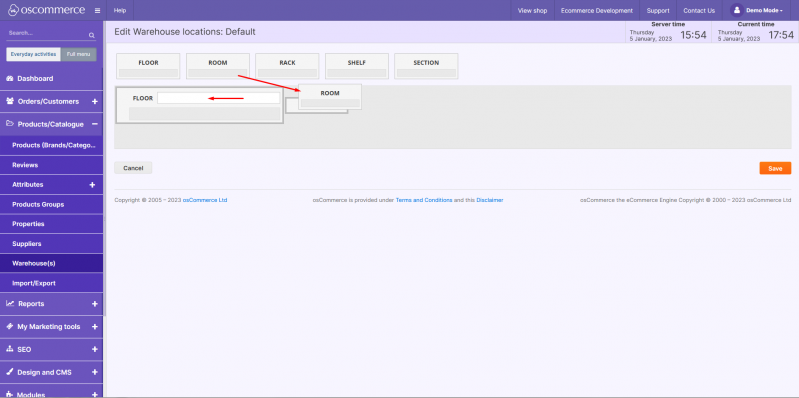Open the Disclaimer link

(490, 200)
